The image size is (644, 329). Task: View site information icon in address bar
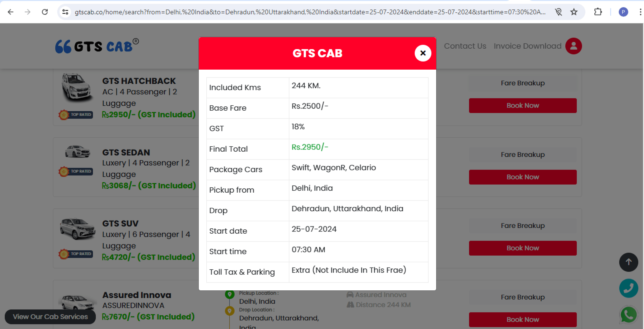66,12
